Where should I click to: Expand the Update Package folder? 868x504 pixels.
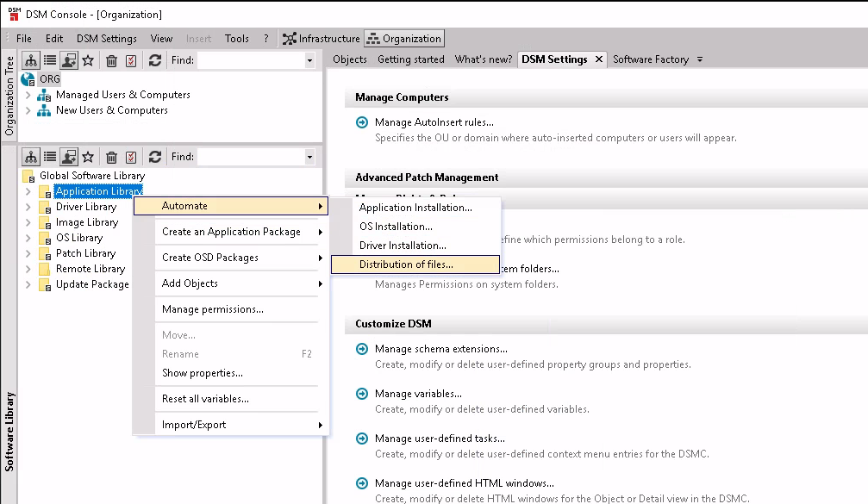(28, 284)
